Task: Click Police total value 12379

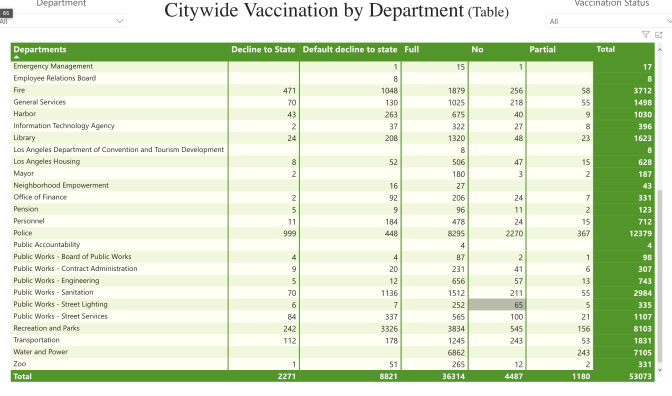Action: [x=640, y=234]
